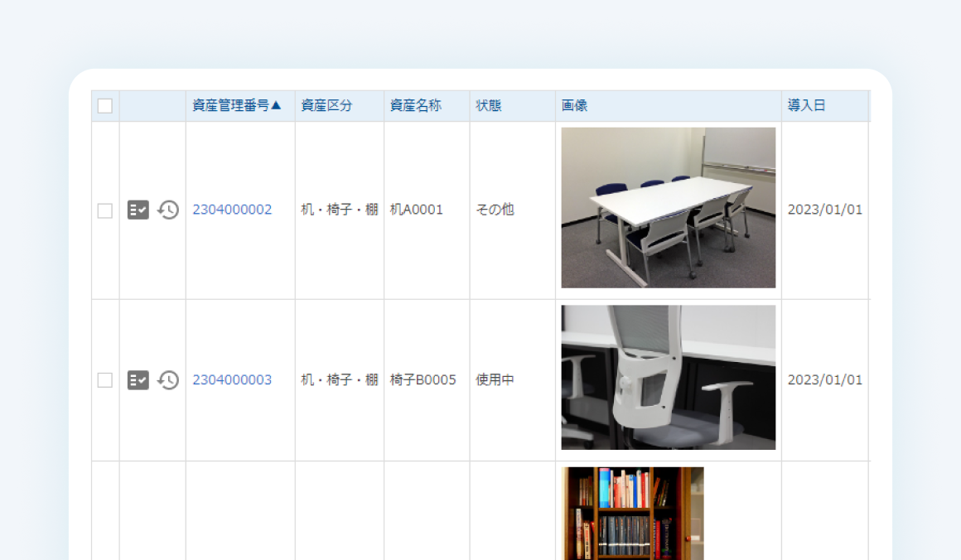The image size is (961, 560).
Task: Check the row checkbox for 2304000002
Action: point(105,210)
